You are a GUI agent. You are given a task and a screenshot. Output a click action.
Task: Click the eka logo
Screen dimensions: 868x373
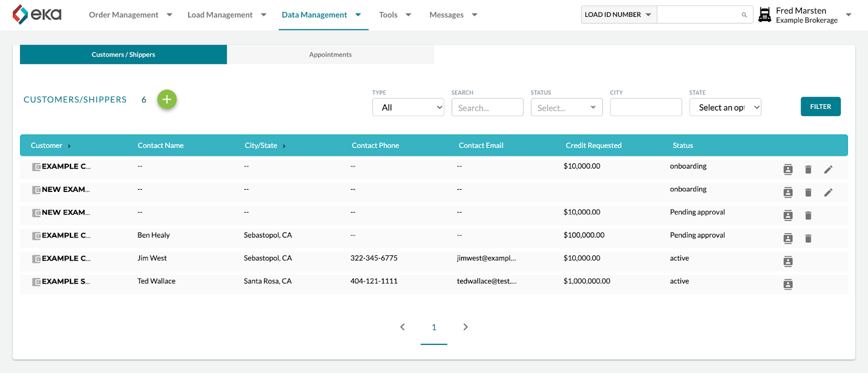tap(37, 15)
